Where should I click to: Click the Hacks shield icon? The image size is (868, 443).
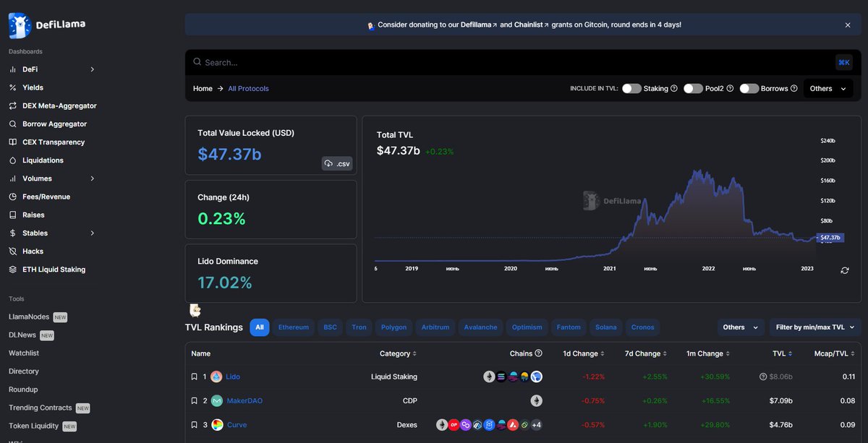pos(13,251)
